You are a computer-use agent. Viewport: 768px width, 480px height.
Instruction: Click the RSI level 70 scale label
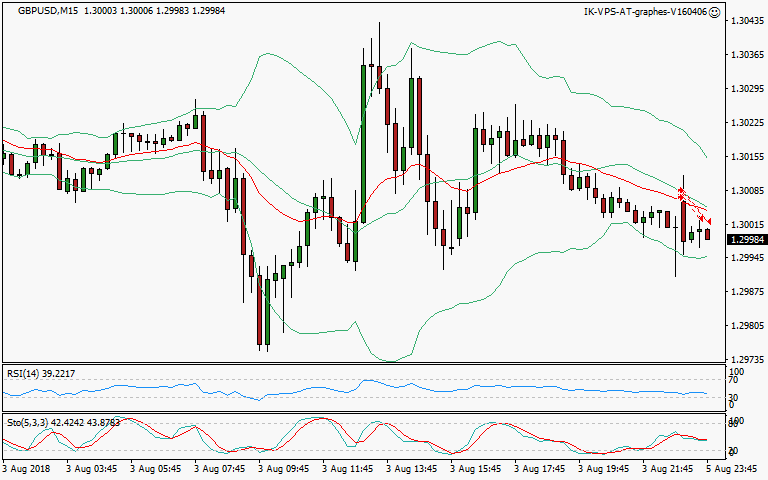coord(733,381)
